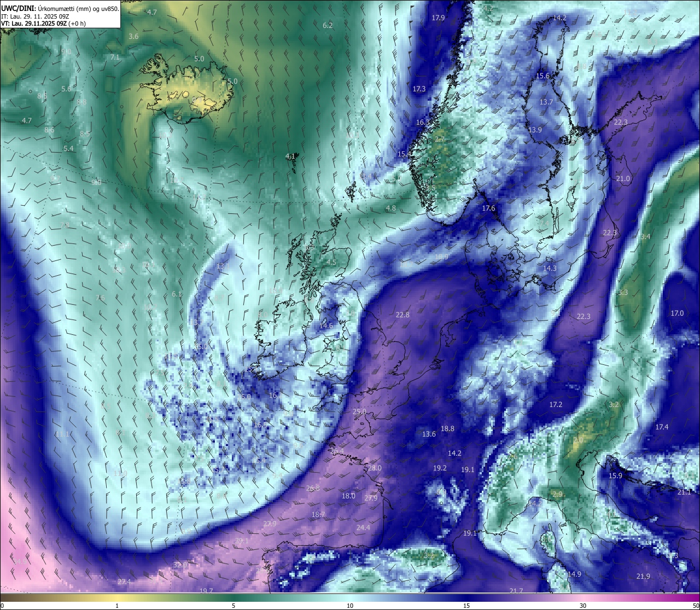
Task: Select the 15.9 value by the Adriatic
Action: (615, 476)
